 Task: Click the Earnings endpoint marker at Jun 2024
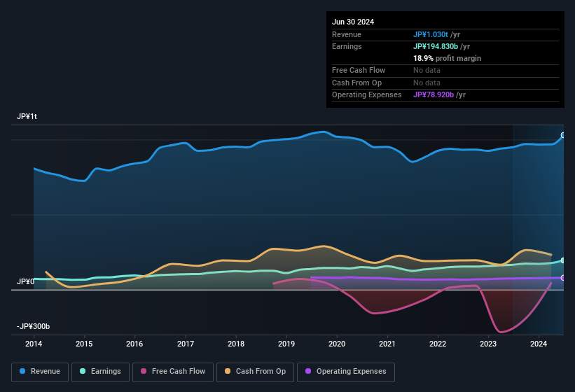[563, 260]
